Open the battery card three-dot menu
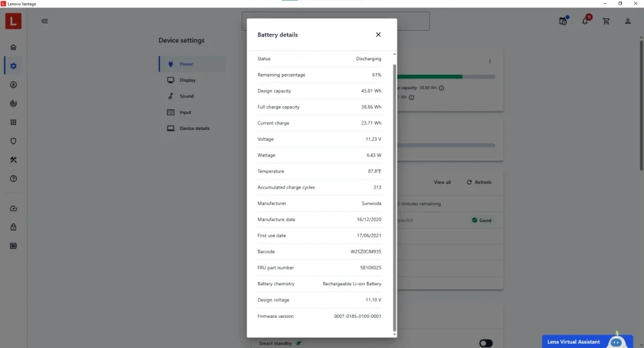The width and height of the screenshot is (644, 348). (489, 61)
